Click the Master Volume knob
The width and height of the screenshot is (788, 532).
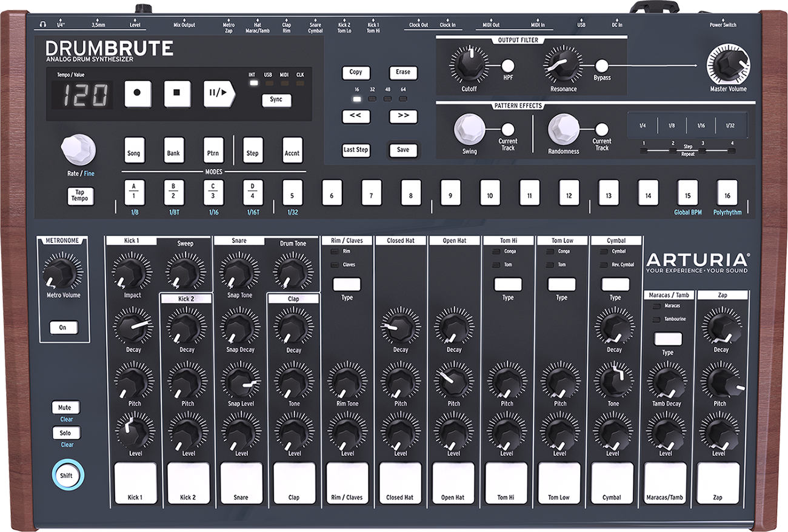(728, 65)
